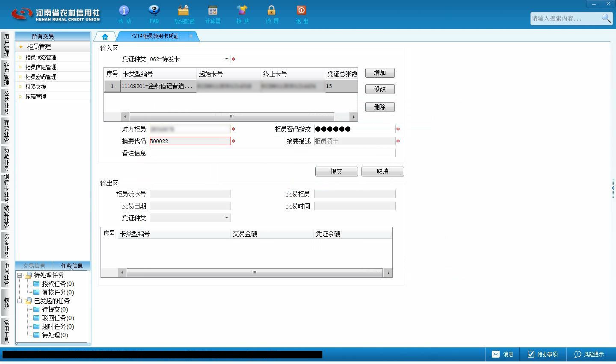Click the 增加 add button
The width and height of the screenshot is (616, 364).
tap(380, 73)
